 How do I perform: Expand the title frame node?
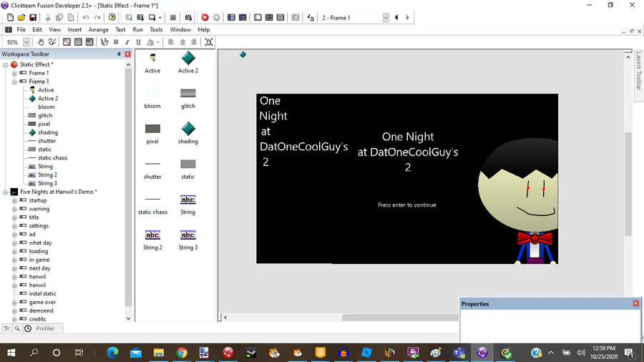14,217
